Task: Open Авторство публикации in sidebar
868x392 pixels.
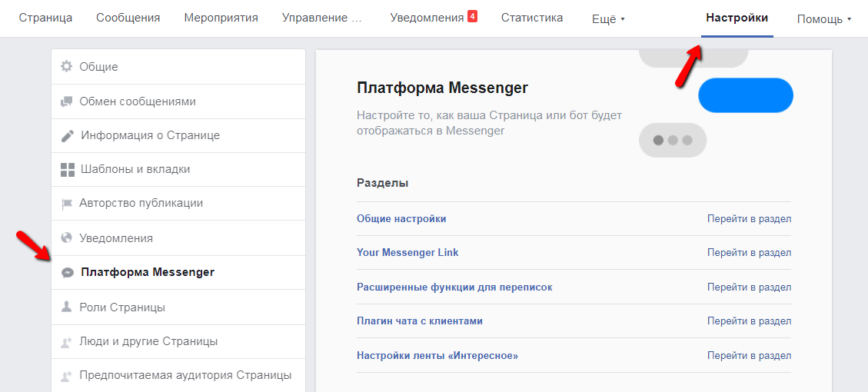Action: tap(178, 203)
